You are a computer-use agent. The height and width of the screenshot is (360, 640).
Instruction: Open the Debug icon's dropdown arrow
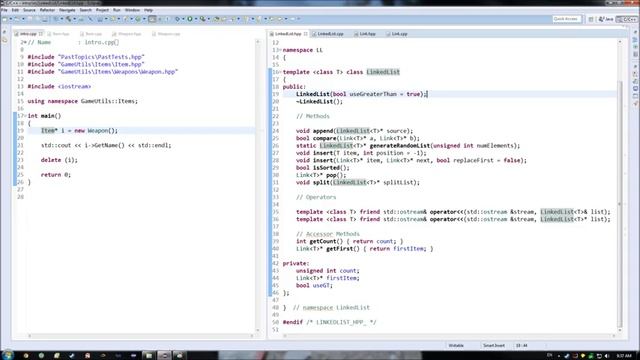(183, 19)
